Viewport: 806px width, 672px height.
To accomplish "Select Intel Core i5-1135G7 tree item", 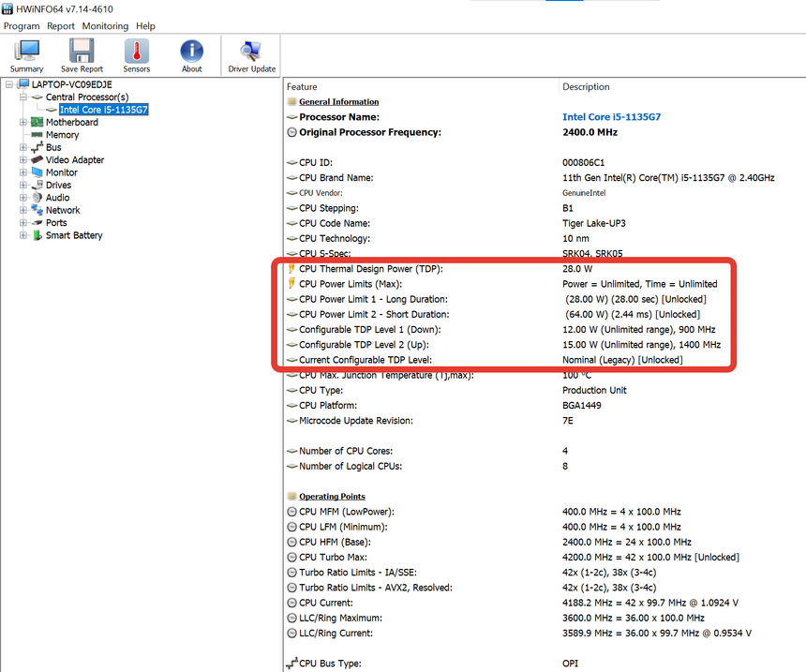I will click(103, 110).
